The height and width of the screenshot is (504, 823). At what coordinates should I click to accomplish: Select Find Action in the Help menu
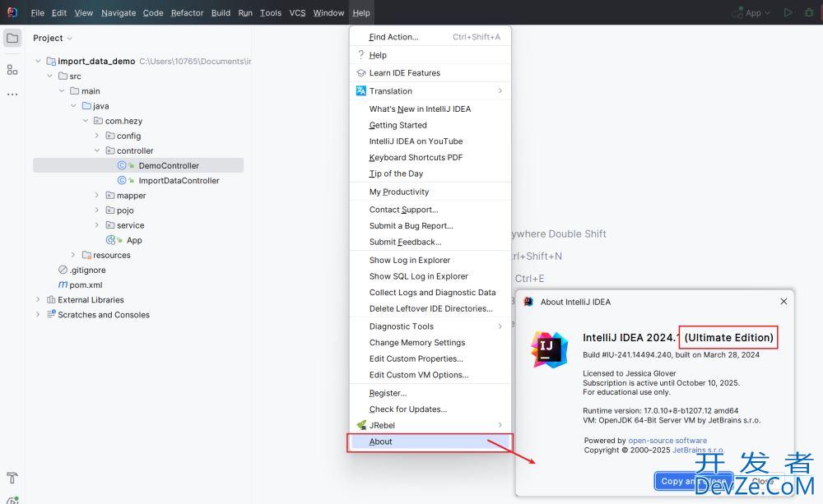[x=430, y=37]
